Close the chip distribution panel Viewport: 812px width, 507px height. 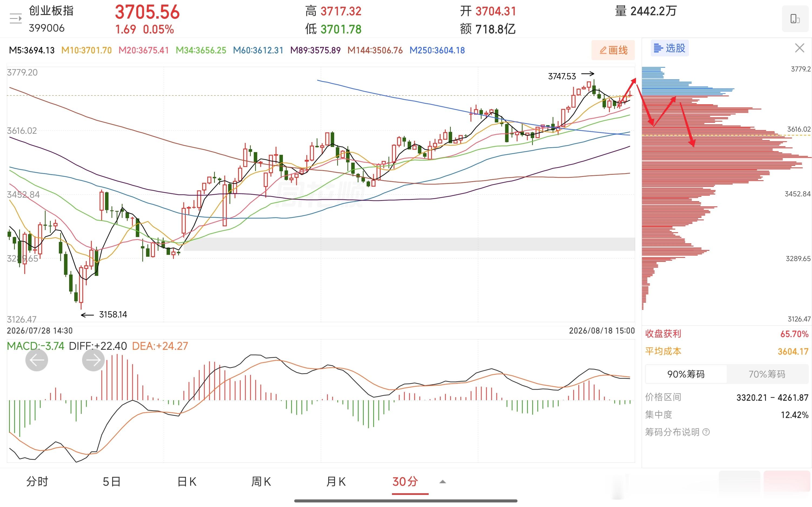(x=800, y=48)
